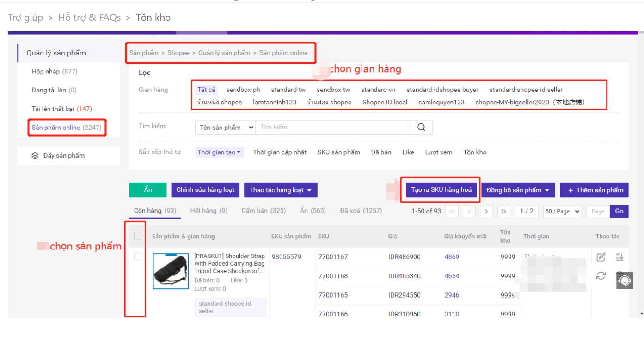The image size is (644, 359).
Task: Click the sort-down list icon in Thao tác
Action: (619, 257)
